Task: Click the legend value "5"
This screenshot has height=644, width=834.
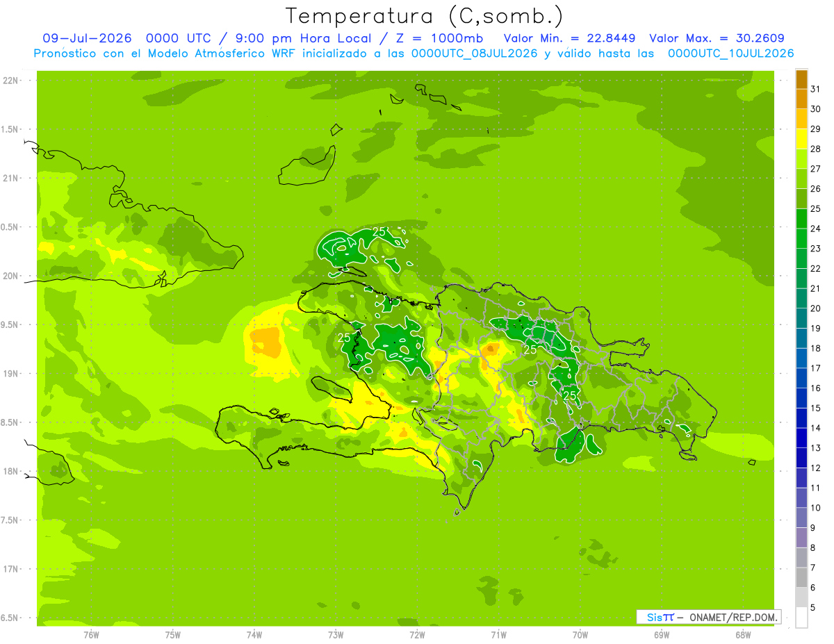Action: point(813,608)
